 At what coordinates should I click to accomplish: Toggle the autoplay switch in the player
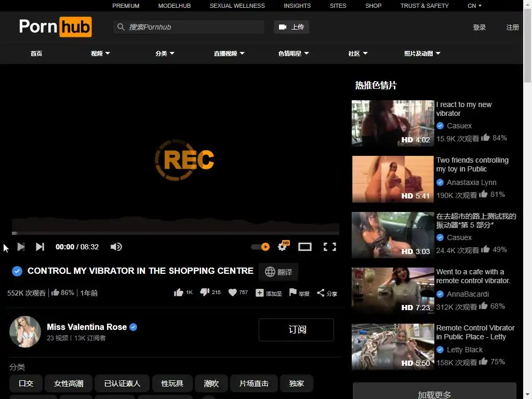[x=261, y=247]
